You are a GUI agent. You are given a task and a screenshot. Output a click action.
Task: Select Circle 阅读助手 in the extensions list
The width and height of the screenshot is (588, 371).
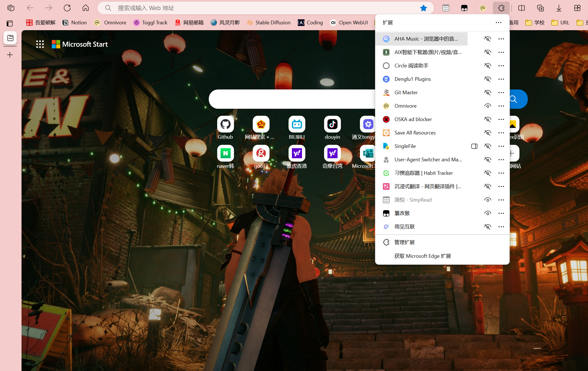(411, 66)
